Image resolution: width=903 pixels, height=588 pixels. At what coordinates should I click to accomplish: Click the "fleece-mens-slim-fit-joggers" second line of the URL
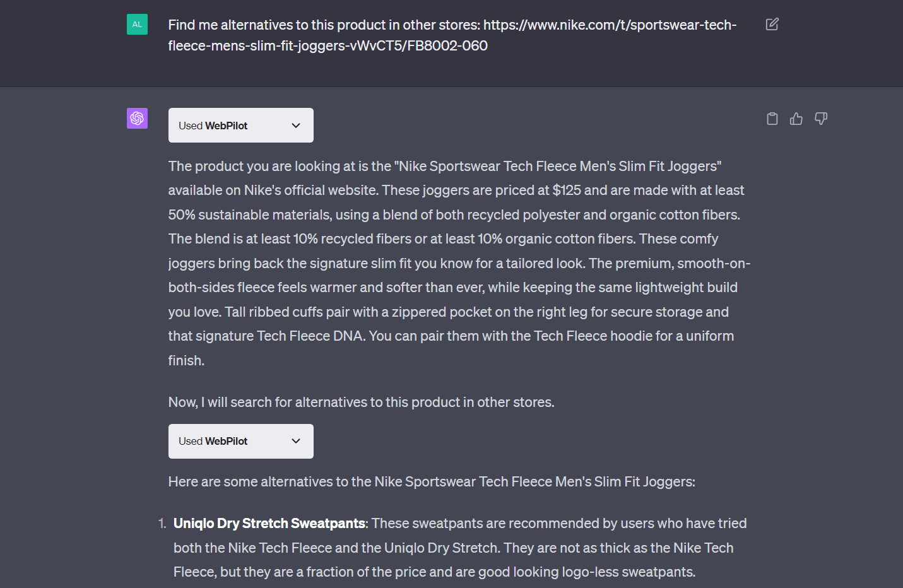click(x=328, y=46)
